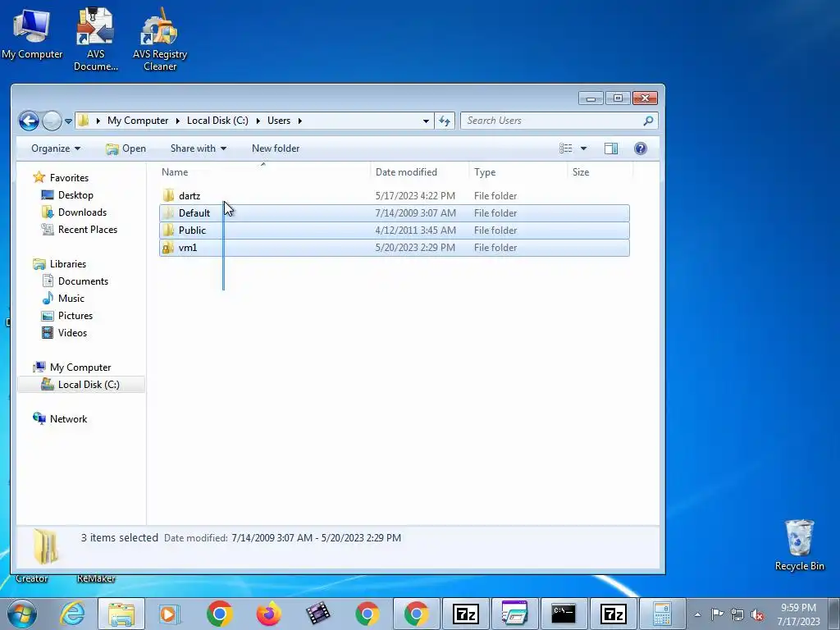Screen dimensions: 840x630
Task: Click Open in the toolbar
Action: 126,148
